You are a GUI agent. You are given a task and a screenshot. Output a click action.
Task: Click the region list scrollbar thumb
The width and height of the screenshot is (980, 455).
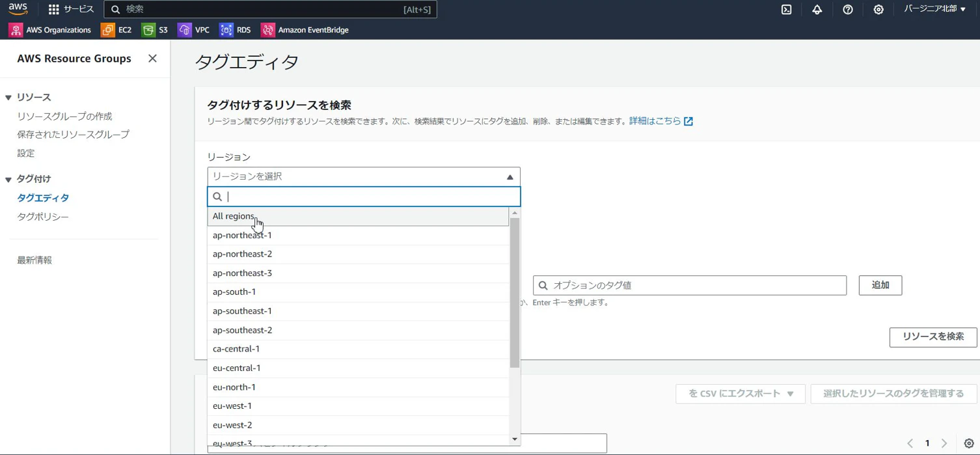pos(515,293)
